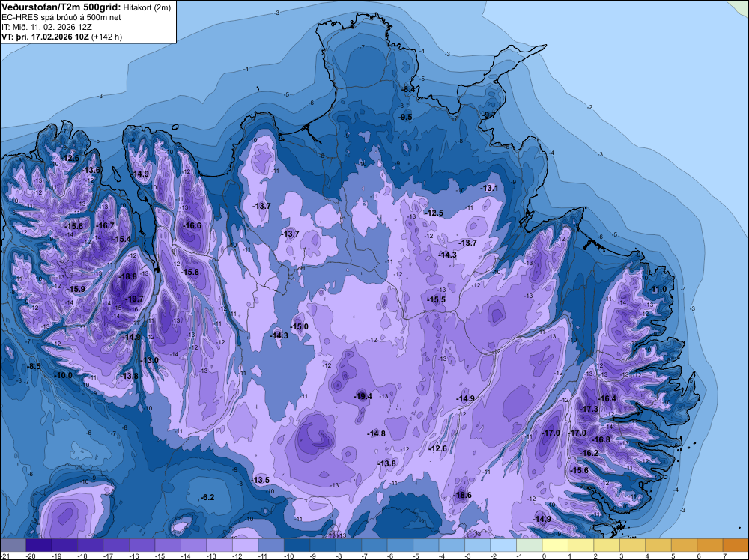
Task: Click the -17.3 temperature value
Action: [x=589, y=409]
